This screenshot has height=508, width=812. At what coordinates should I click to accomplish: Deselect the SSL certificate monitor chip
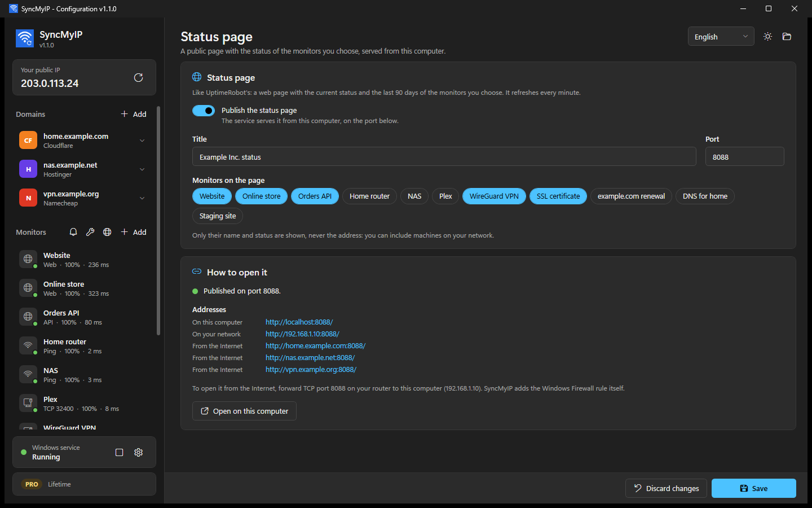(558, 196)
